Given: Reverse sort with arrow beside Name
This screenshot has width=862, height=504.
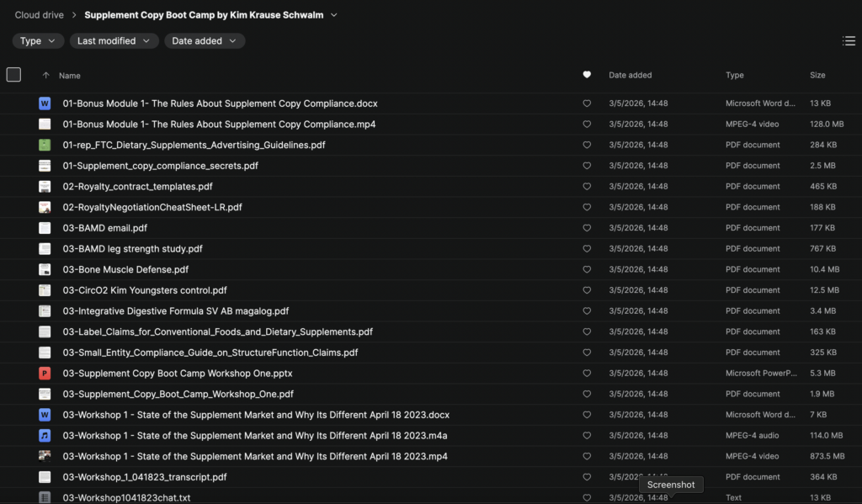Looking at the screenshot, I should 45,75.
